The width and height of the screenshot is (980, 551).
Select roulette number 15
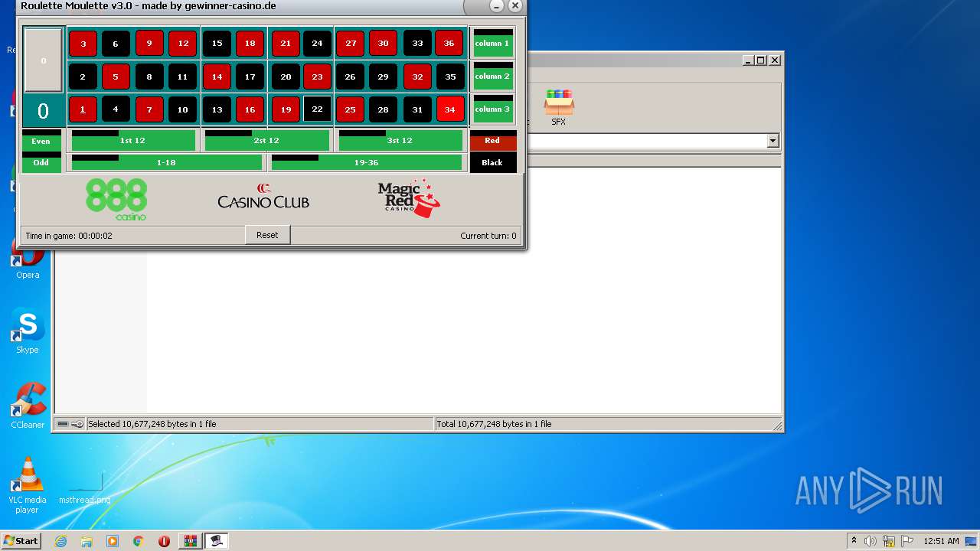coord(217,44)
